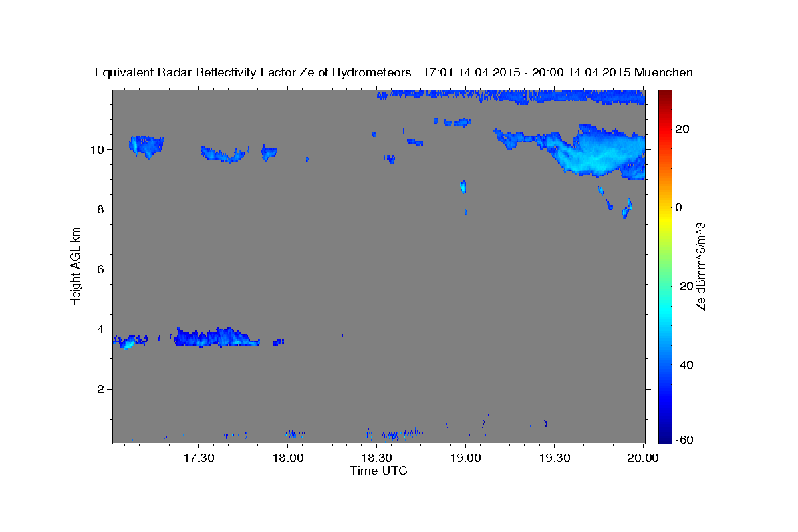Click the plot title text

pos(394,72)
